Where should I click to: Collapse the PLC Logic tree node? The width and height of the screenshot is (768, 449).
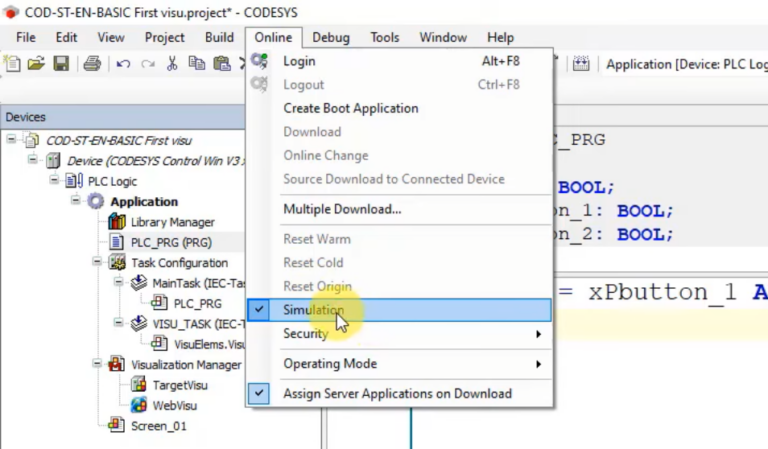54,181
